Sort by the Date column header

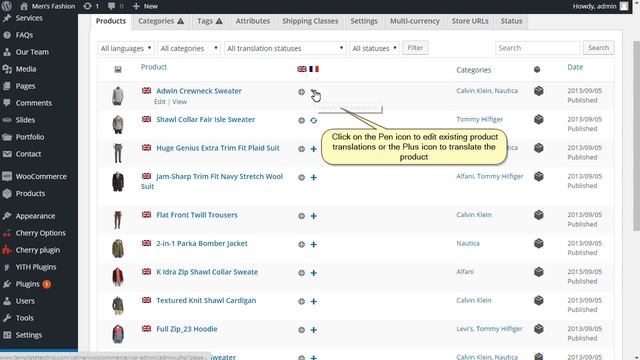[x=575, y=67]
